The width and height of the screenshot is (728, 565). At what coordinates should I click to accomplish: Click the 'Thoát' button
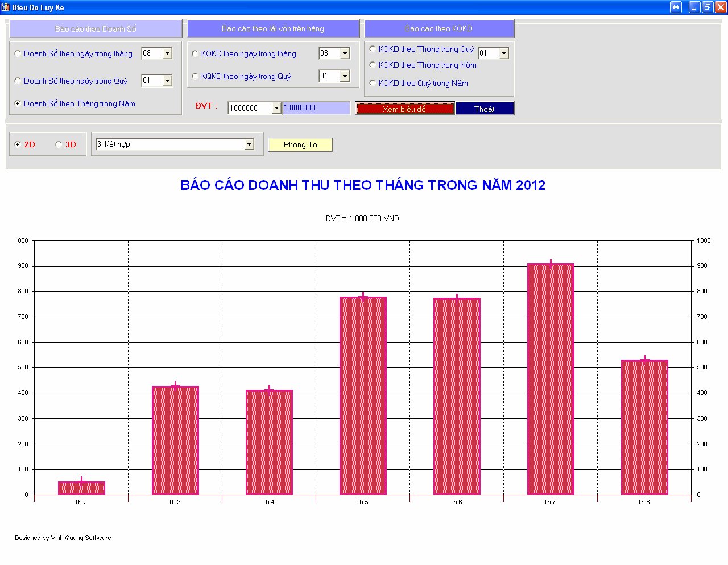(485, 109)
